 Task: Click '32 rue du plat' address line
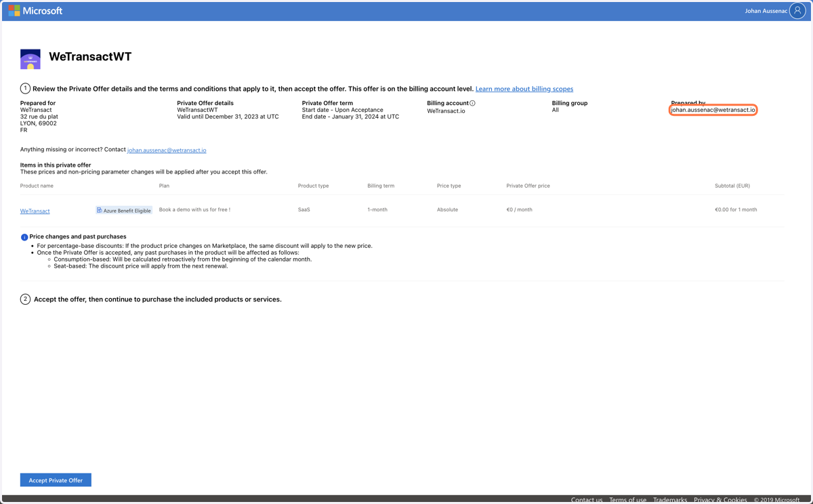39,117
